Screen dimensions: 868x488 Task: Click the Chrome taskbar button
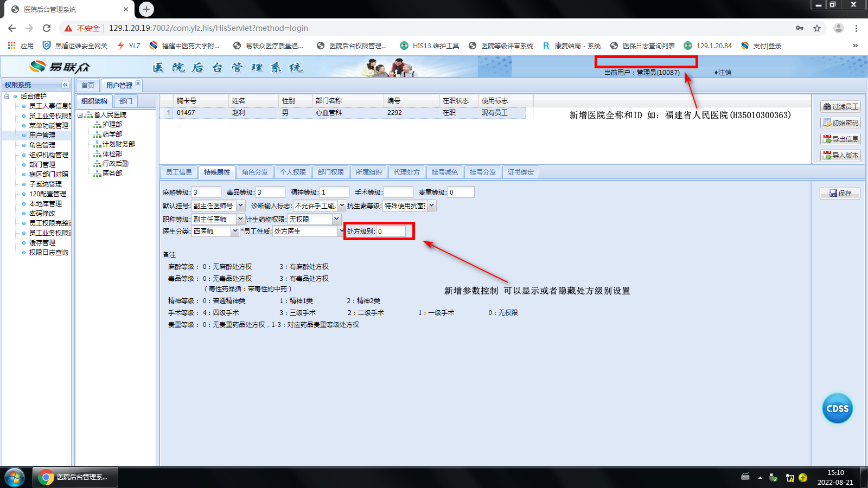click(75, 477)
